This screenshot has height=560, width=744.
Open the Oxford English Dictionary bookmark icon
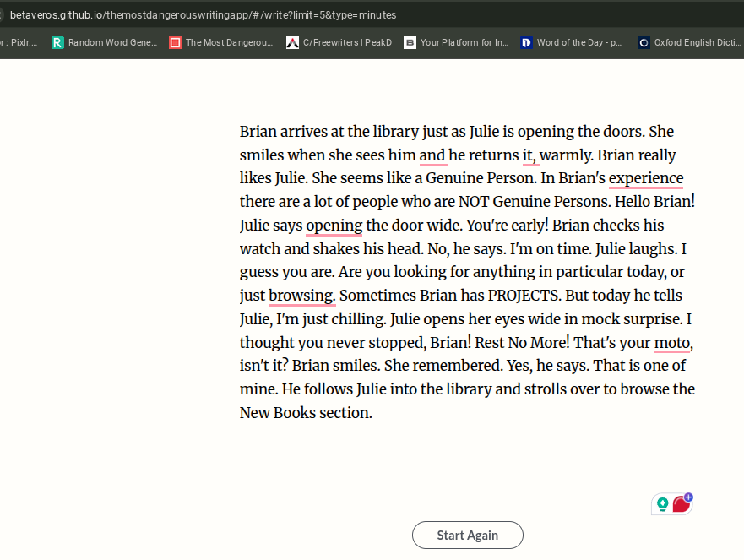pyautogui.click(x=644, y=42)
